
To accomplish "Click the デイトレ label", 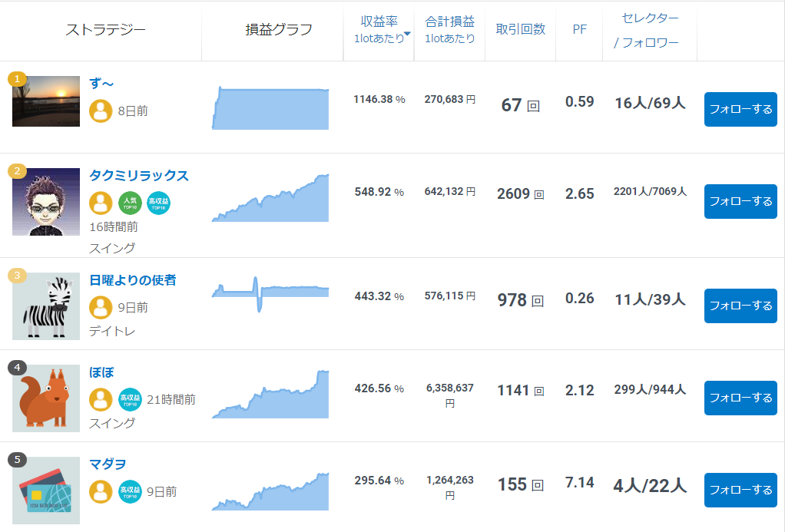I will [112, 332].
